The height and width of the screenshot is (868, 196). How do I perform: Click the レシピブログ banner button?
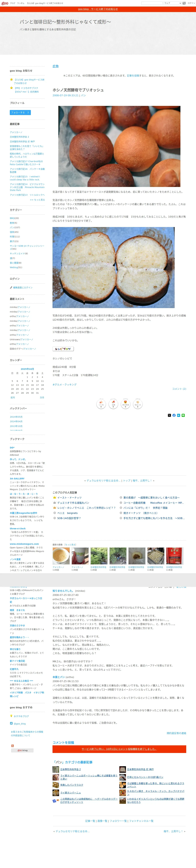[63, 349]
